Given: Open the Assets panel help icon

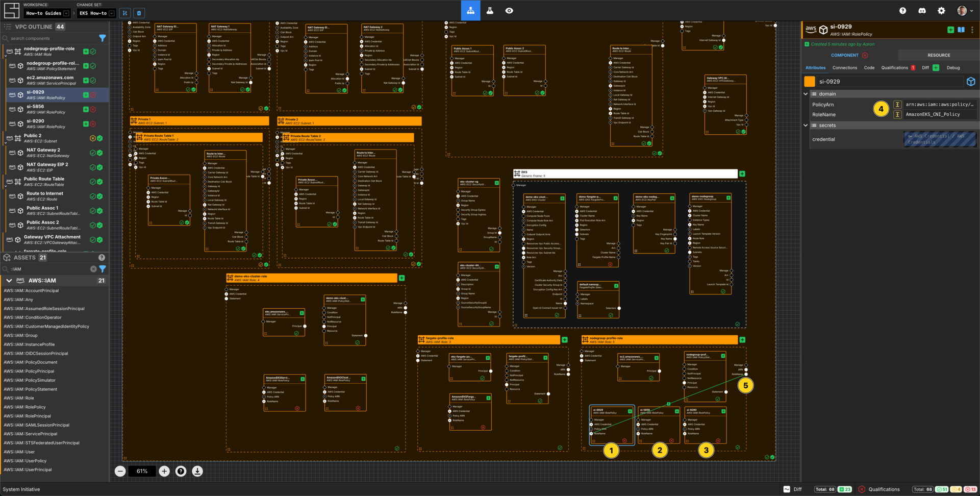Looking at the screenshot, I should click(102, 258).
